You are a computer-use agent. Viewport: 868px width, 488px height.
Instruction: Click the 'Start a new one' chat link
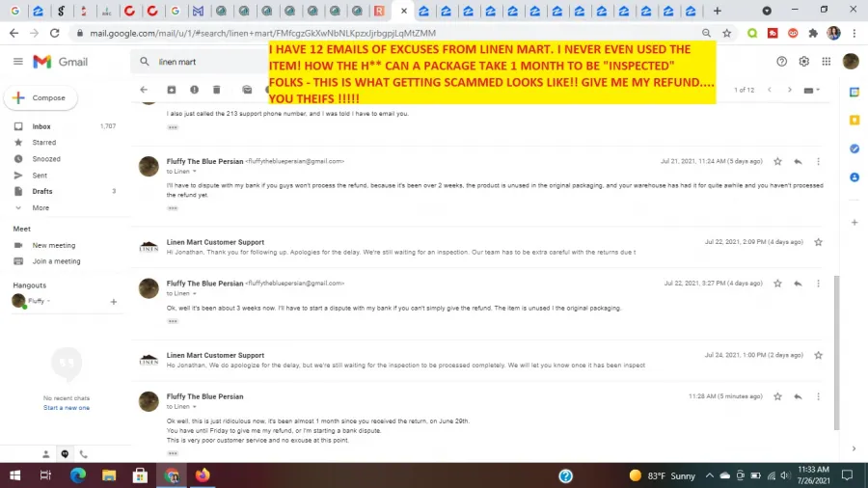(67, 407)
